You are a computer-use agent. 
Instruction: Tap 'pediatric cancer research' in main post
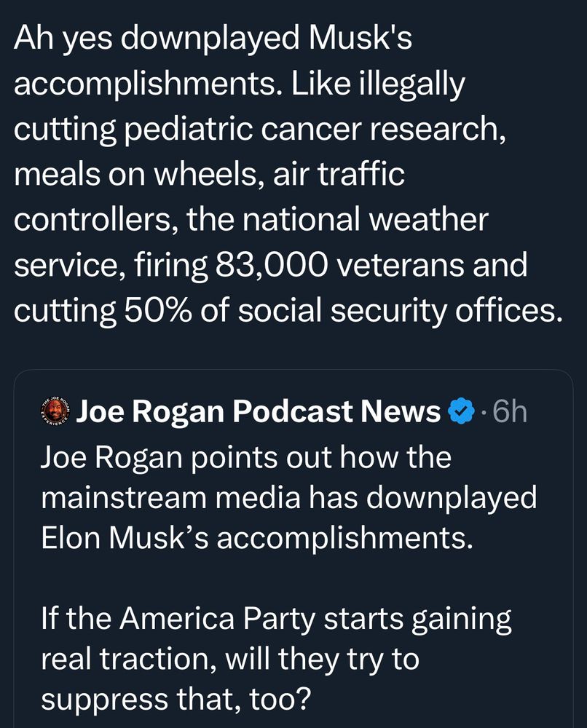point(312,130)
